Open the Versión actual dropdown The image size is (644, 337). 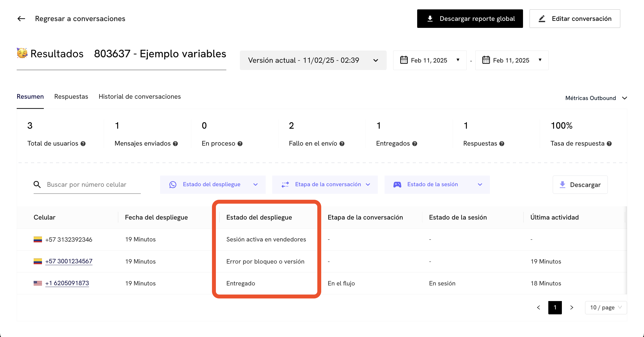[x=313, y=60]
